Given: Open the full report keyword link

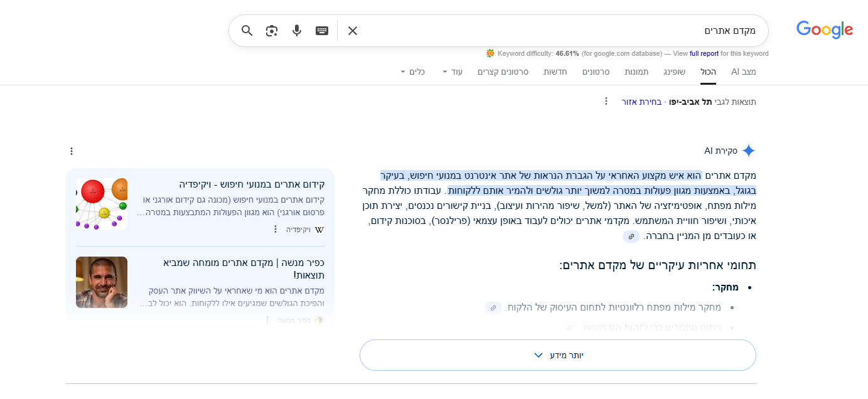Looking at the screenshot, I should coord(704,54).
